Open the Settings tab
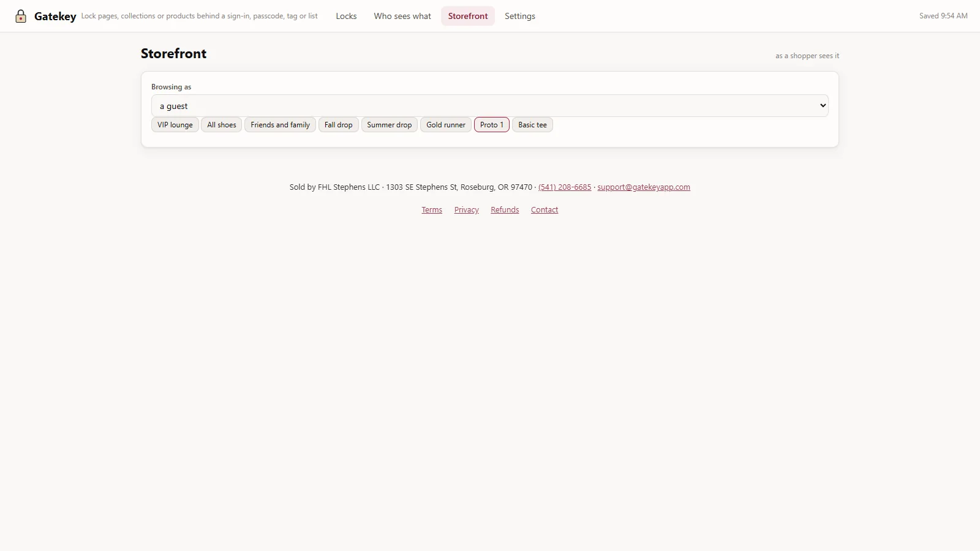 click(x=520, y=16)
